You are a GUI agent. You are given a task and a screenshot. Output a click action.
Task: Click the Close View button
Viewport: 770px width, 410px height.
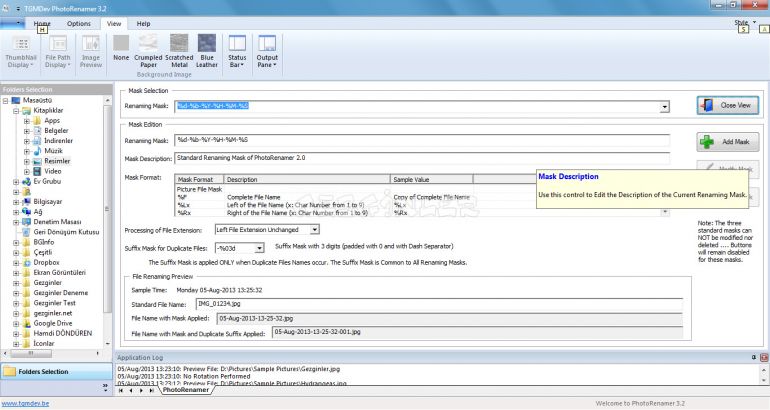[x=728, y=105]
